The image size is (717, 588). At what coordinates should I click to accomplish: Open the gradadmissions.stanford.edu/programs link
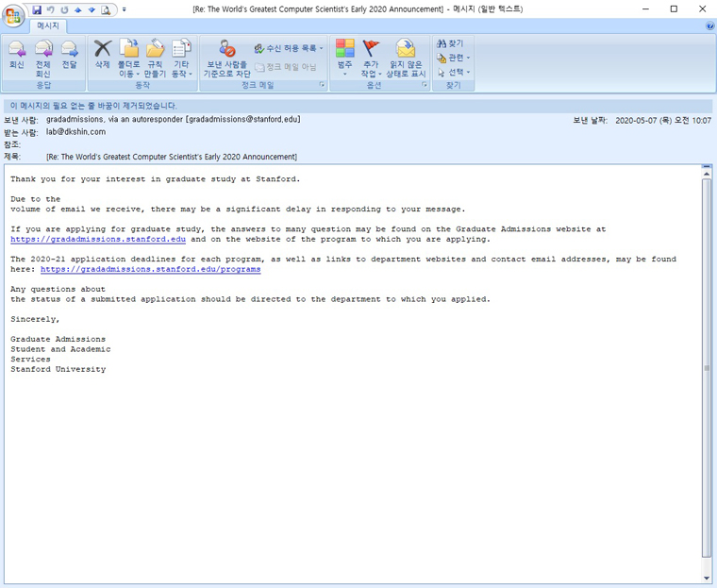pos(150,269)
